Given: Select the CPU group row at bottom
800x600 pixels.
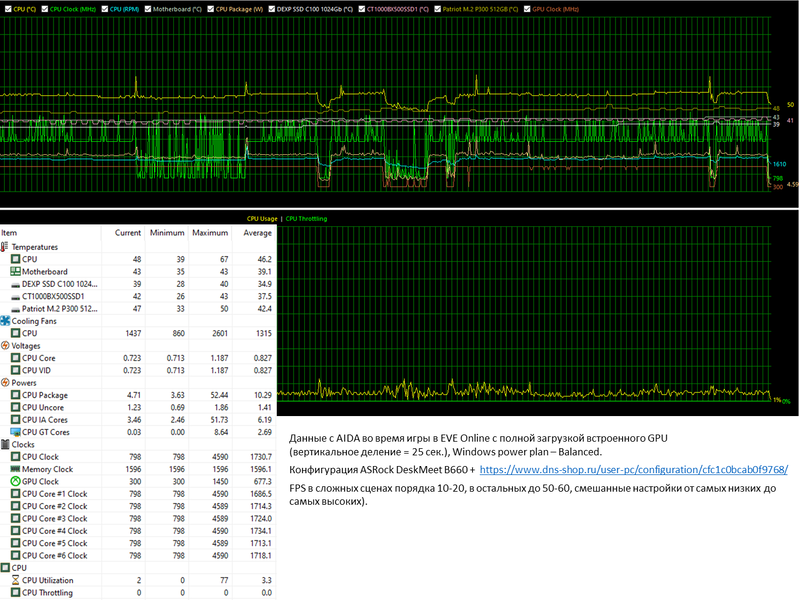Looking at the screenshot, I should (x=138, y=568).
